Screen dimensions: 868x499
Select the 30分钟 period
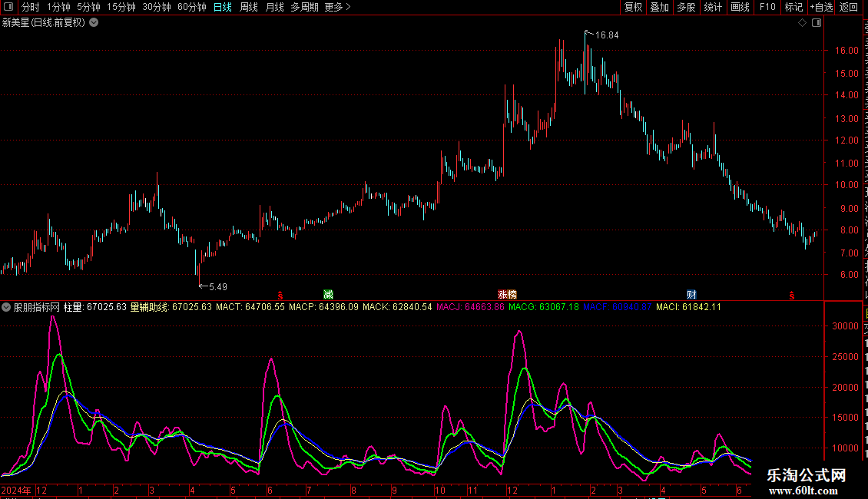click(x=157, y=7)
